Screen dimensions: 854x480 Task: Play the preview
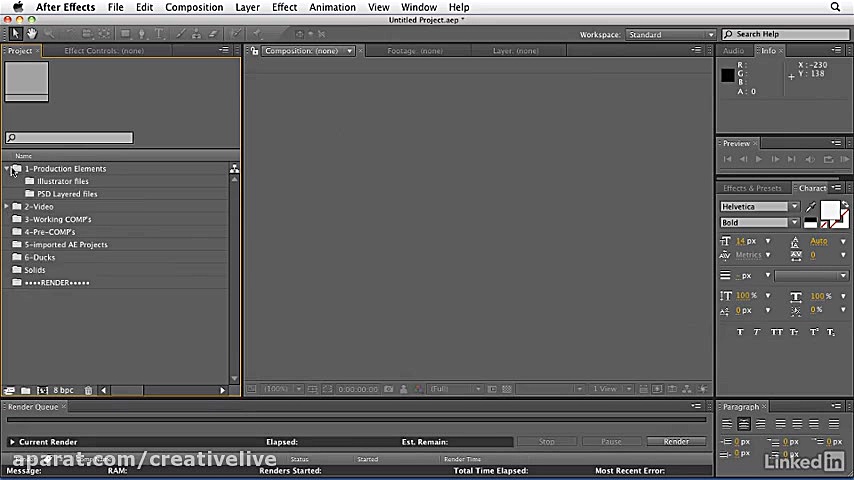click(759, 159)
